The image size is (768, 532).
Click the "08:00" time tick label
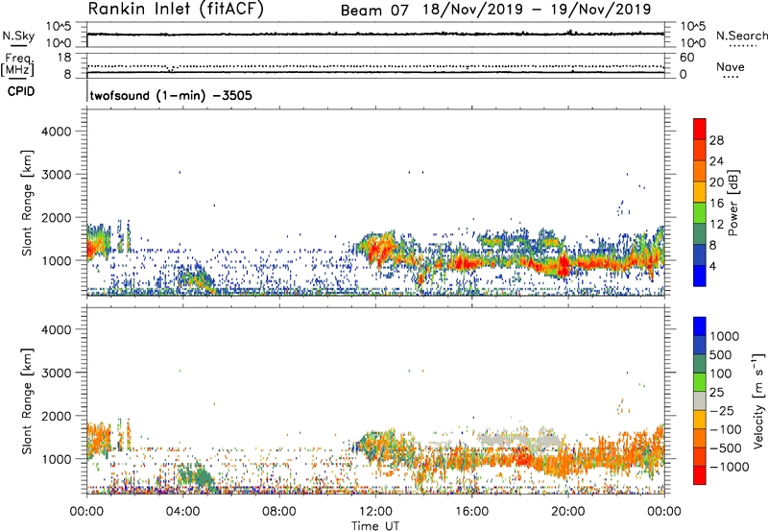click(279, 512)
